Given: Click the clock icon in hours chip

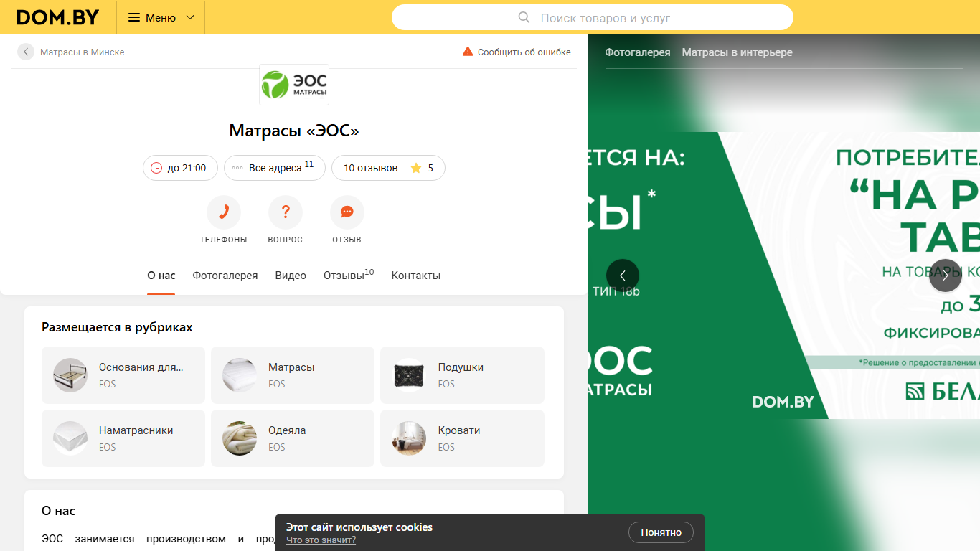Looking at the screenshot, I should [x=156, y=168].
